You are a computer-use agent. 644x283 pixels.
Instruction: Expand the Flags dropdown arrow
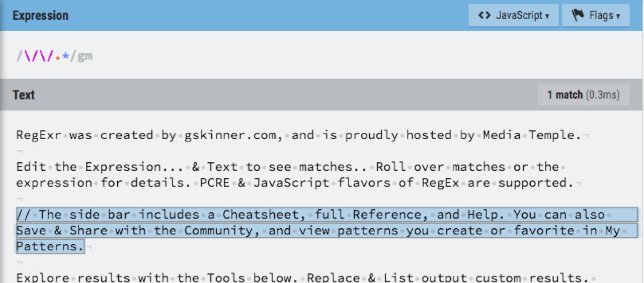[618, 17]
